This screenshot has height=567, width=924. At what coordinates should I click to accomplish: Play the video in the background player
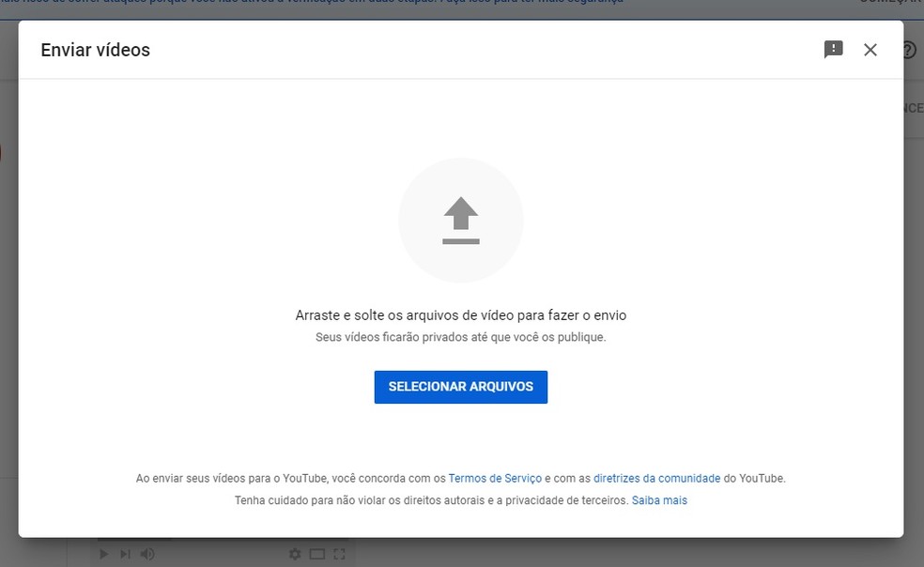[x=103, y=554]
